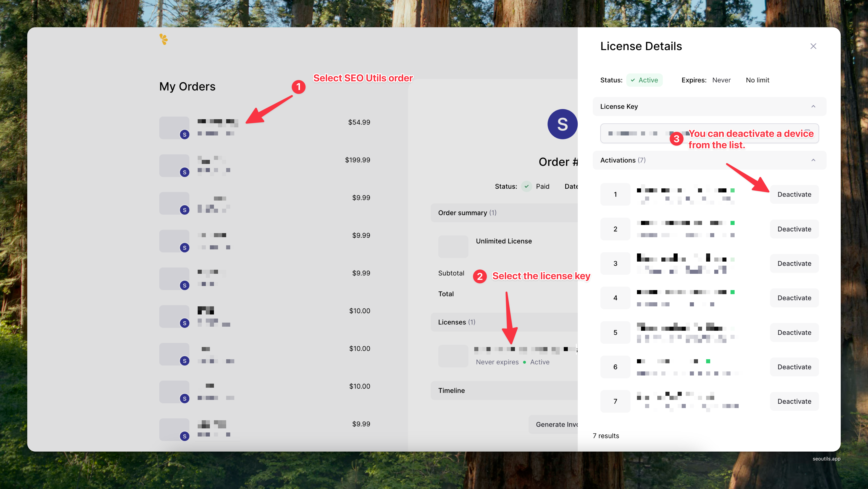The image size is (868, 489).
Task: Click the yellow logo at top left
Action: click(164, 39)
